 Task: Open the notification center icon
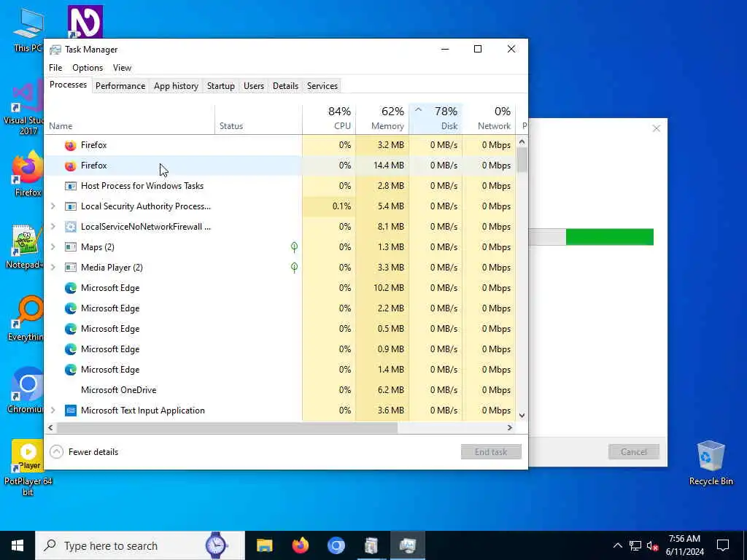coord(723,545)
